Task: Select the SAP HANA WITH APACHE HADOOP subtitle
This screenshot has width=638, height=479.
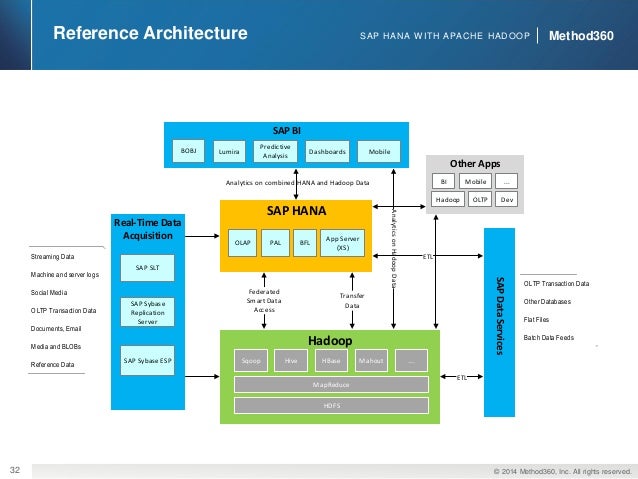Action: click(445, 36)
